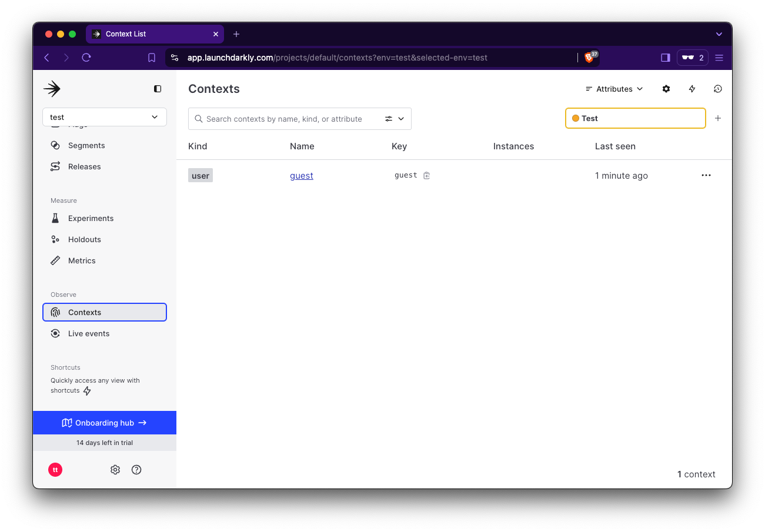Toggle the navigation sidebar collapse
The image size is (765, 532).
pos(157,89)
